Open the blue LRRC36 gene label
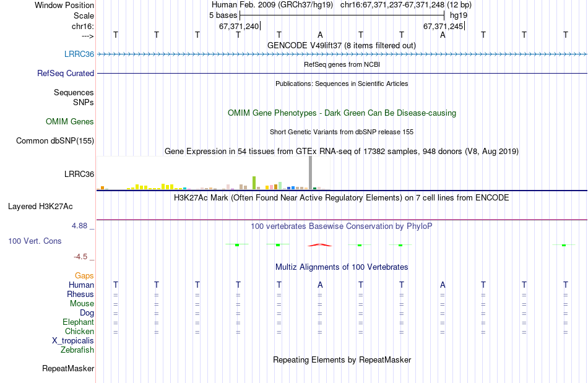 [79, 54]
